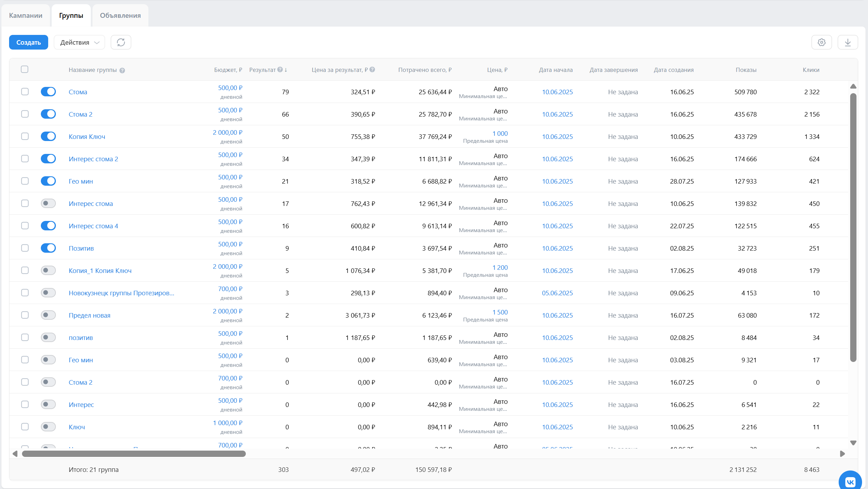Click help icon beside Цена за результат
This screenshot has width=868, height=489.
(372, 69)
